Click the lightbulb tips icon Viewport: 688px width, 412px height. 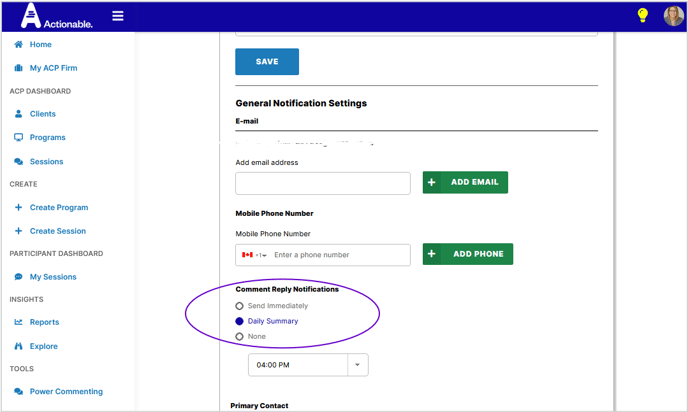643,16
